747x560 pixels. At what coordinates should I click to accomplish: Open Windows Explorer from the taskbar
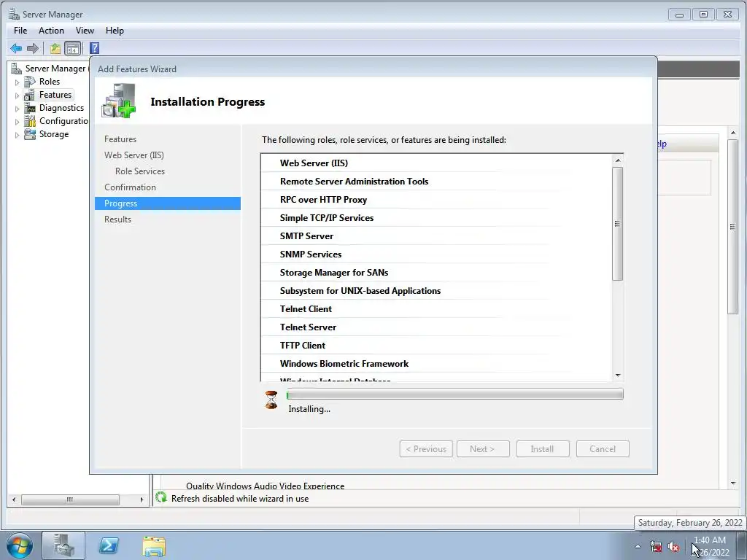(154, 546)
